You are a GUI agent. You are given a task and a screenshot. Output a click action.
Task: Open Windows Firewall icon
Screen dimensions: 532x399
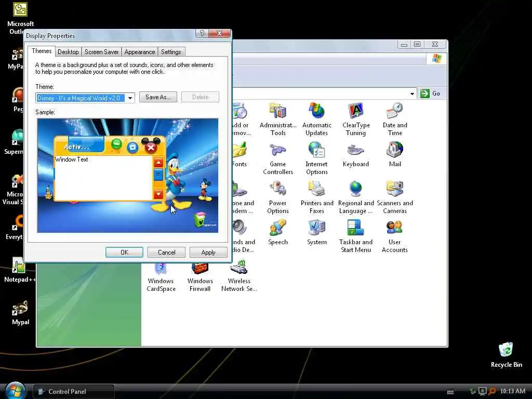200,276
